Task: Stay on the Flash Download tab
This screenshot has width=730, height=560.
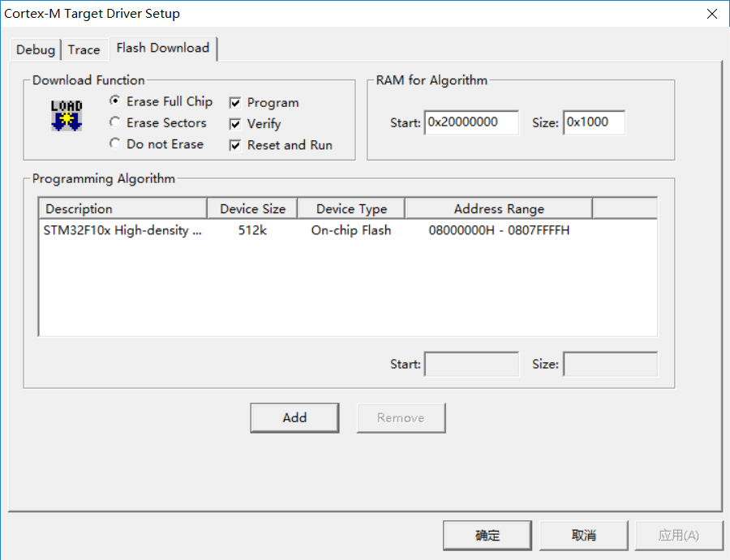Action: [x=162, y=48]
